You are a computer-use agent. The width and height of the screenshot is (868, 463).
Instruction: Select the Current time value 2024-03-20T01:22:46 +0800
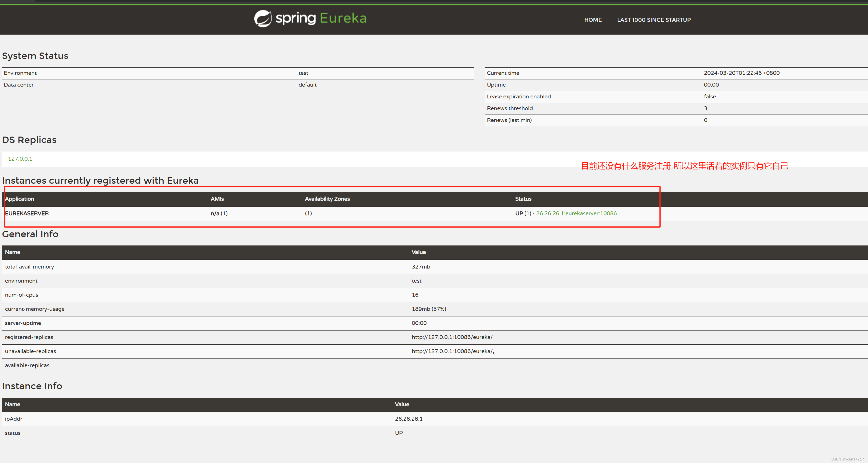[x=741, y=73]
